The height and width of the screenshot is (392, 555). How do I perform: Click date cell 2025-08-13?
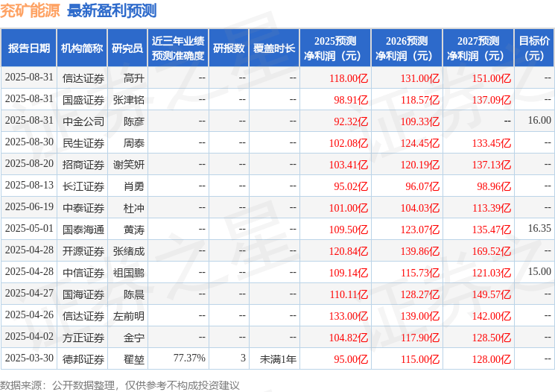[29, 186]
